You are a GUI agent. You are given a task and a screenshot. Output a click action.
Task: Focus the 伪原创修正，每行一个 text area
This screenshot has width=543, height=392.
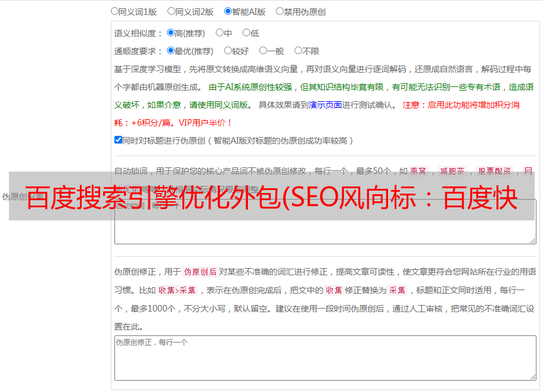325,358
